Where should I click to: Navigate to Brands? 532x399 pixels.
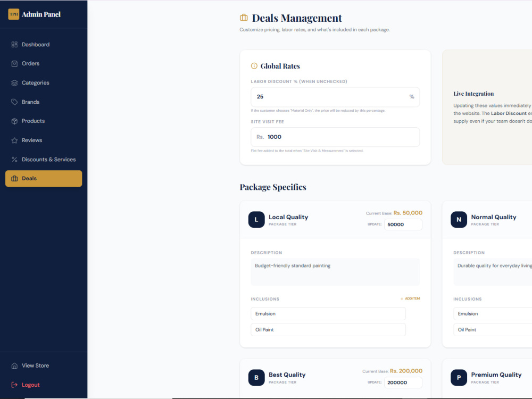(44, 102)
